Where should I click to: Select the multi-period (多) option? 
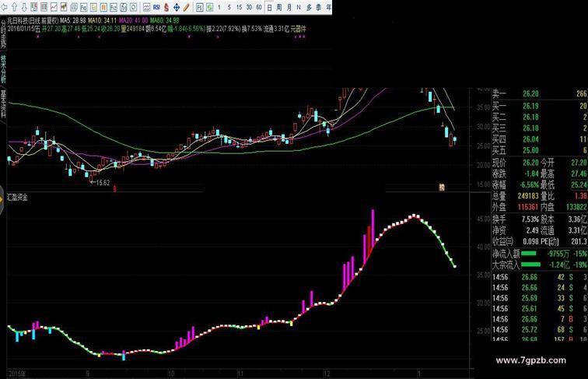(309, 7)
